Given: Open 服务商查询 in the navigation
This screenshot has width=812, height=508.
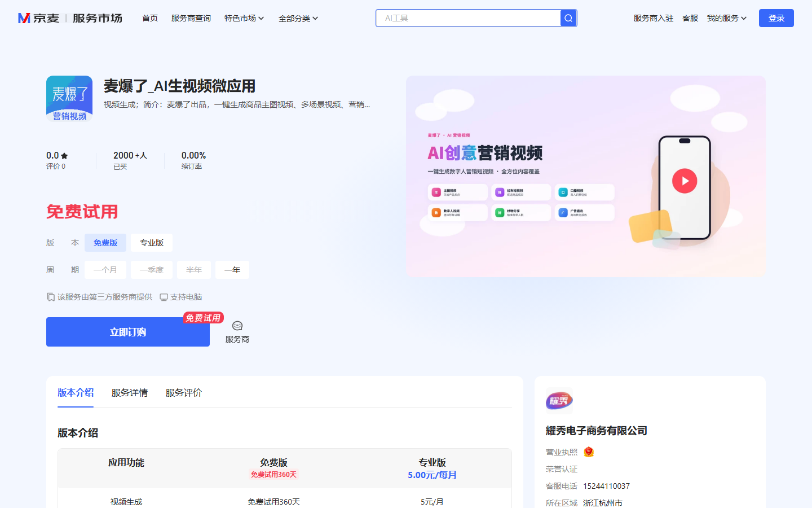Looking at the screenshot, I should pyautogui.click(x=191, y=18).
